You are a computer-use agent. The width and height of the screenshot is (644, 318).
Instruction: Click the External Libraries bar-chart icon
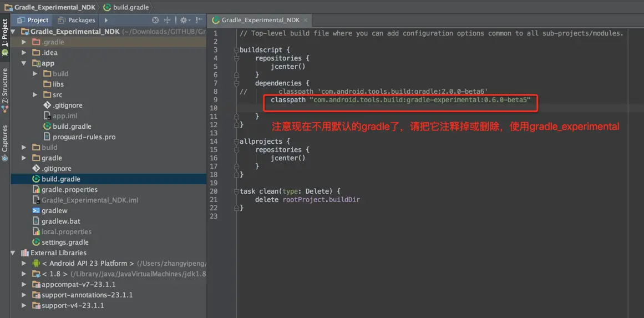24,253
